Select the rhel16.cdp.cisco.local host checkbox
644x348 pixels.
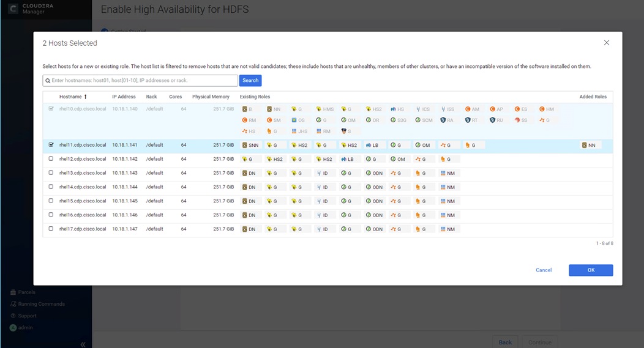(51, 215)
